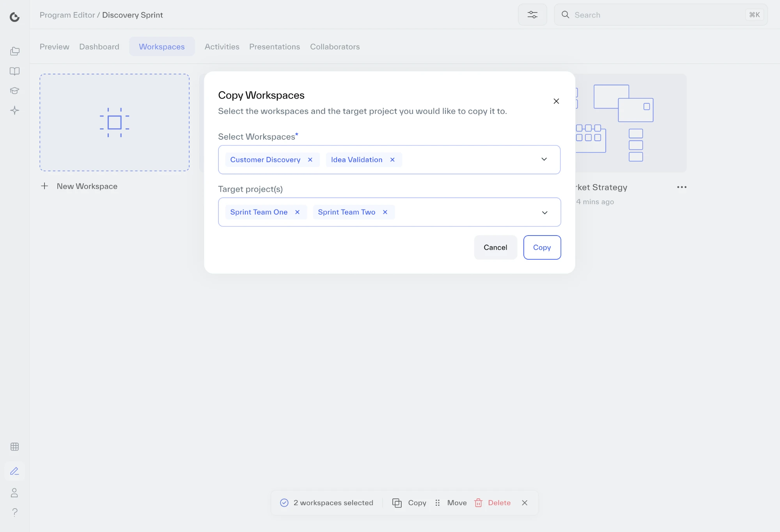Click the Sprint Team Two tag text

point(346,212)
